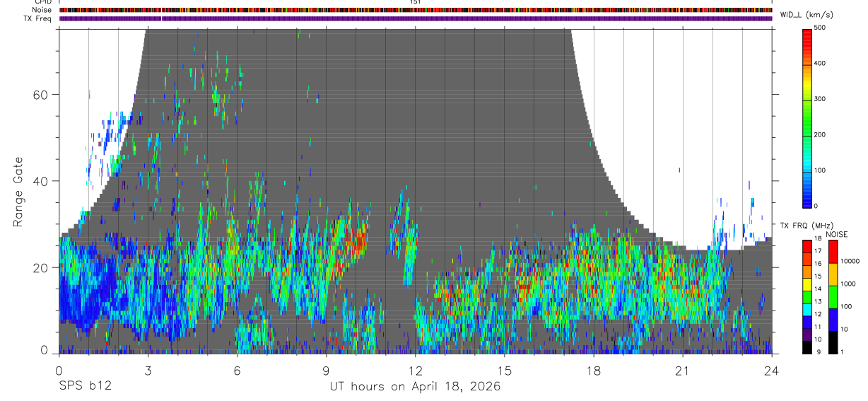Click the red top segment of NOISE scale
This screenshot has height=401, width=868.
point(833,252)
